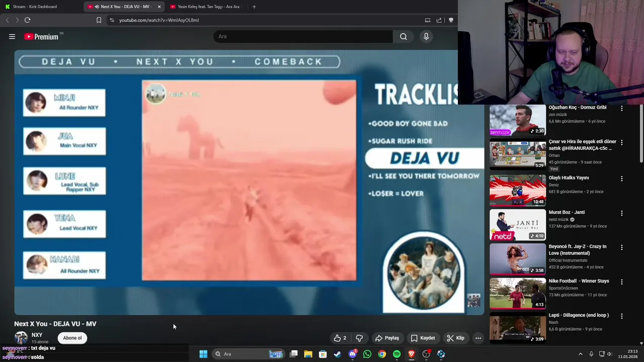
Task: Focus the YouTube 'Ara' search field
Action: [x=303, y=36]
